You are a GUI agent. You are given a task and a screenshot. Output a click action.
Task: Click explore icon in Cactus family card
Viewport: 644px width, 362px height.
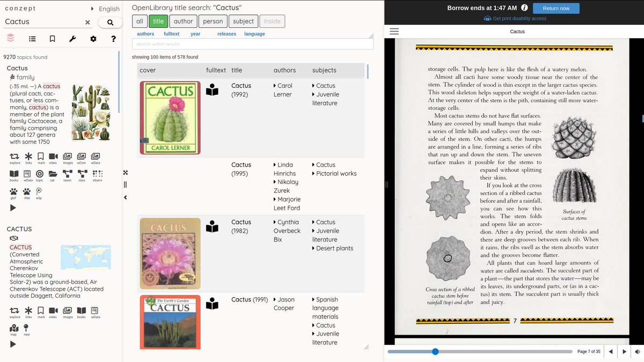click(x=14, y=157)
